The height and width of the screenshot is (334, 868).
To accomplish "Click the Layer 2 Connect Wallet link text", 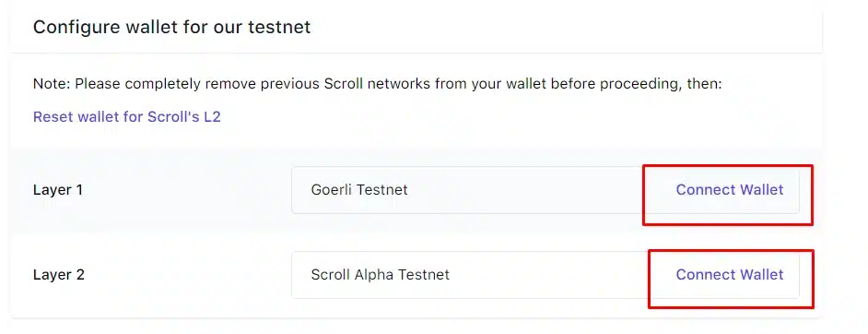I will (730, 275).
